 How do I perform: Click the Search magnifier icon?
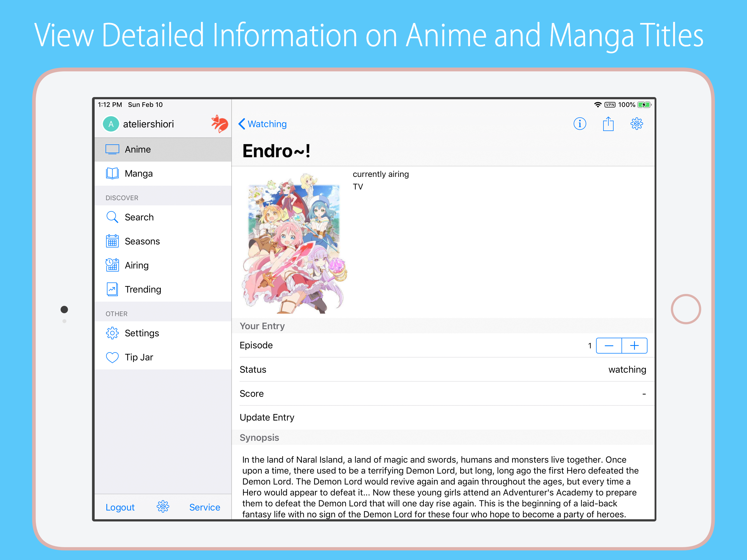pyautogui.click(x=112, y=217)
